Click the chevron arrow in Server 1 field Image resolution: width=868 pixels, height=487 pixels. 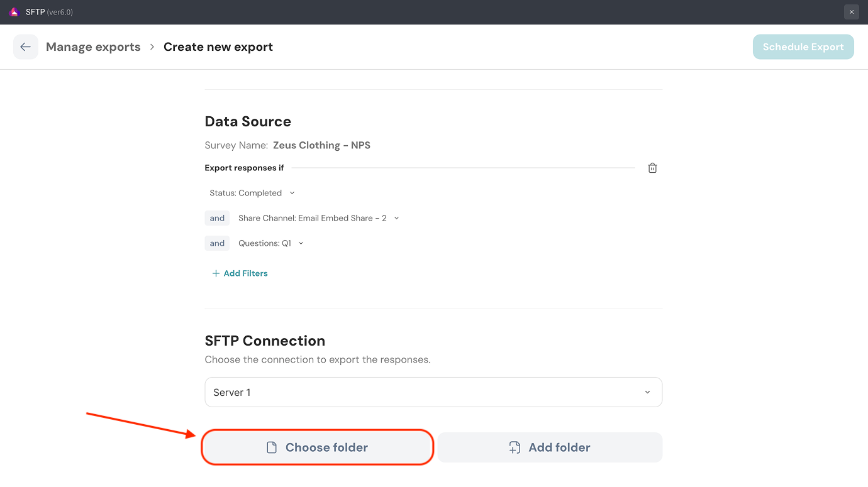coord(647,392)
